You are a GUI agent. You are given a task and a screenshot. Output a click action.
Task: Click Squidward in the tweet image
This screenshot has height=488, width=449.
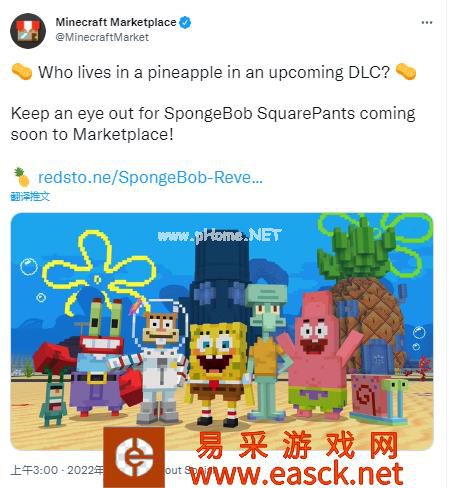(267, 351)
